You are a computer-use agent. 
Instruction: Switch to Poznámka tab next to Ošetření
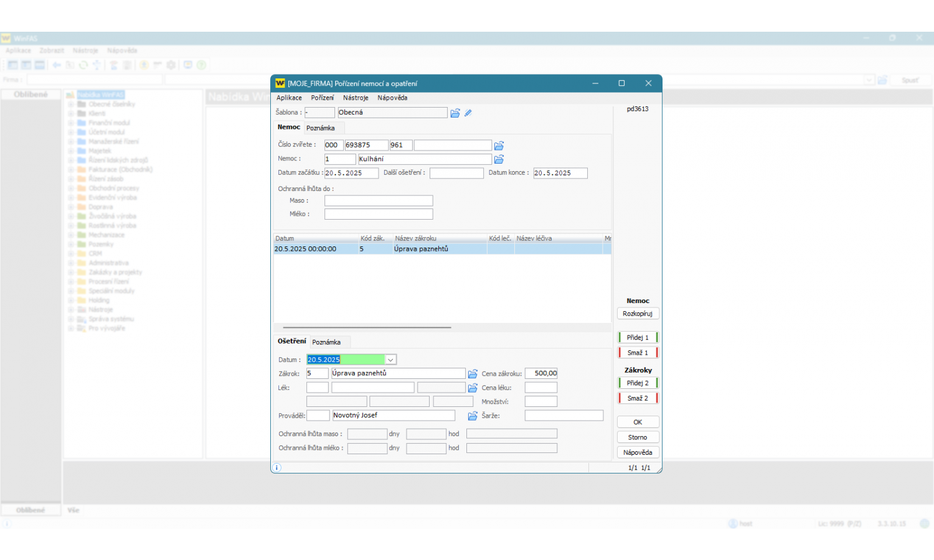pyautogui.click(x=326, y=342)
